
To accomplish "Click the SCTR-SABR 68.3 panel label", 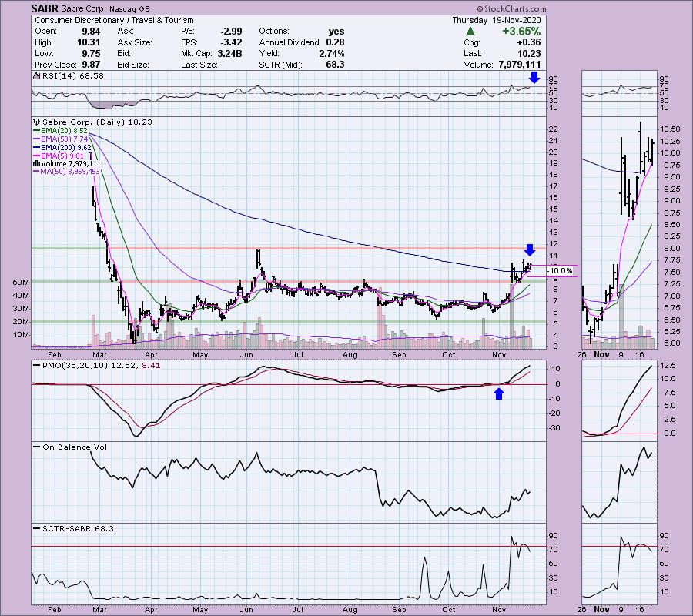I will (x=78, y=528).
